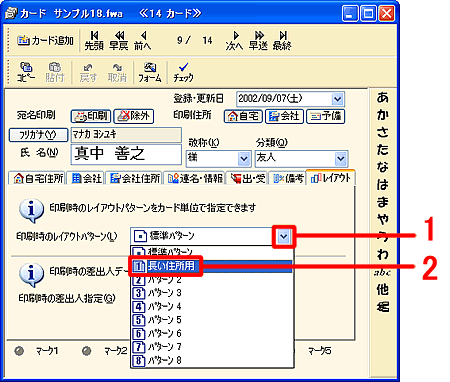Click the 戻す undo icon
Viewport: 450px width, 382px height.
pyautogui.click(x=88, y=72)
